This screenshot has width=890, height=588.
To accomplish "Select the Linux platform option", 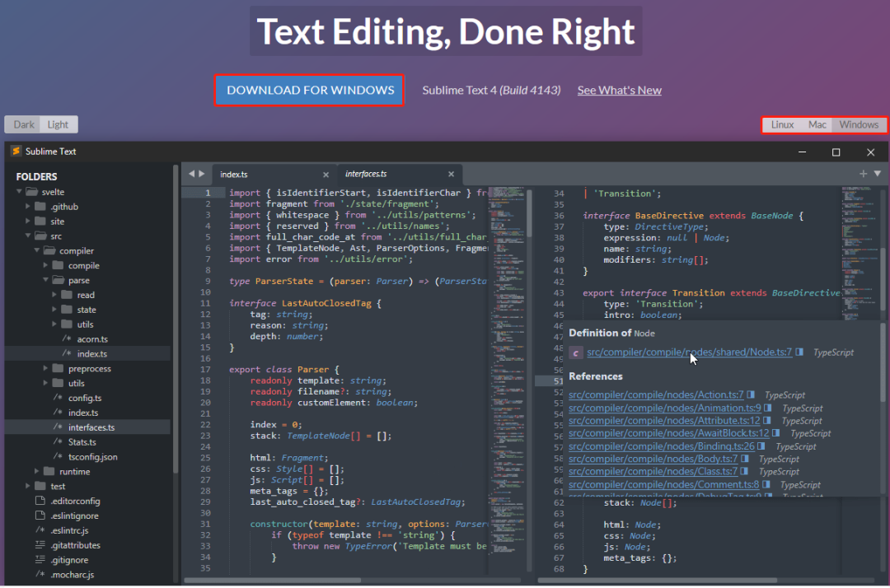I will point(781,124).
